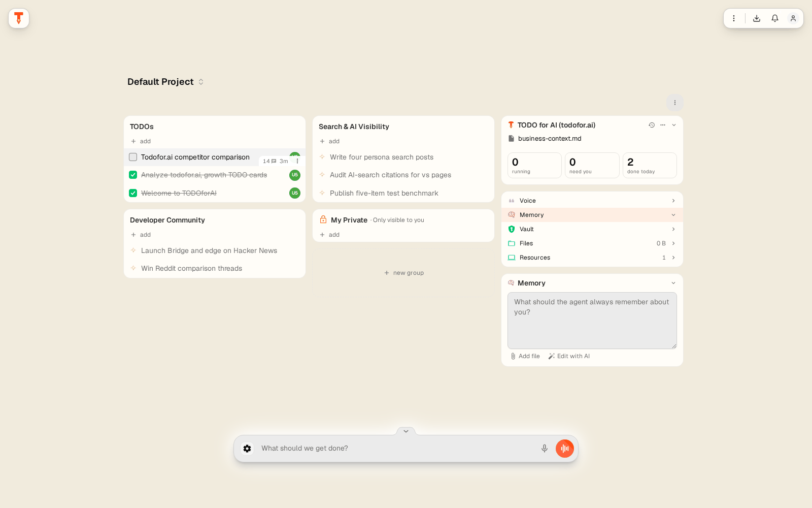Screen dimensions: 812x508
Task: Click Edit with AI under Memory
Action: [569, 356]
